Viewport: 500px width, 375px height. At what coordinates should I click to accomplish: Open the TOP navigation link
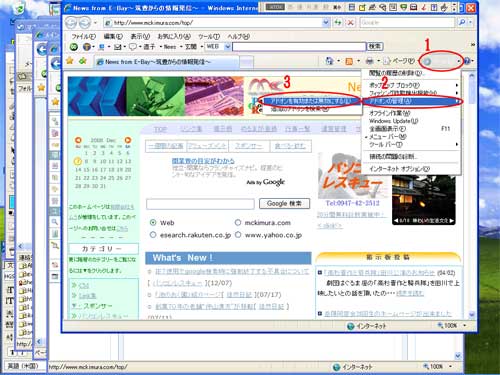coord(160,129)
